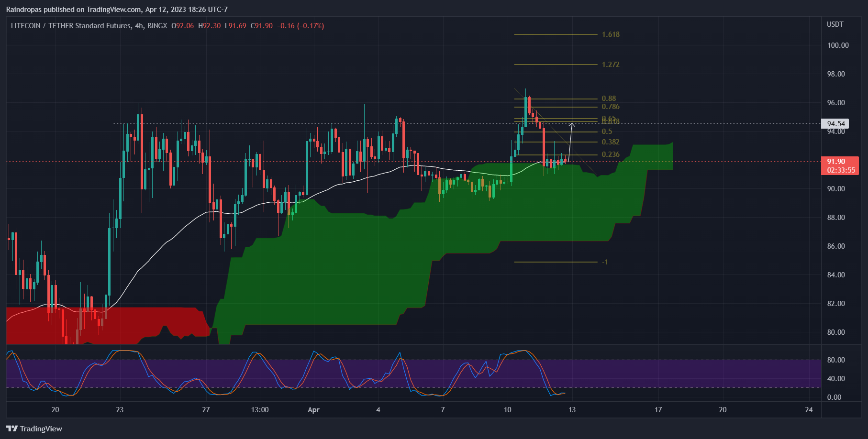This screenshot has width=868, height=439.
Task: Click the close value C91.90
Action: coord(262,26)
